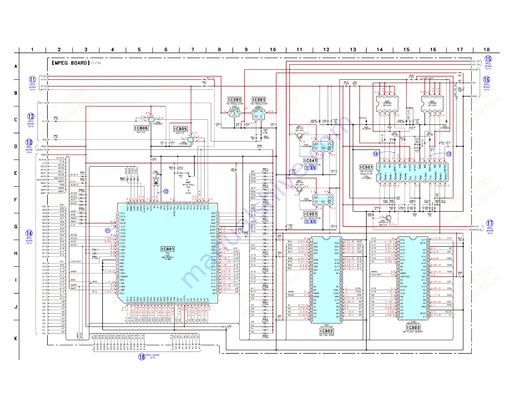Click circled connector 15 at top right

coord(488,59)
